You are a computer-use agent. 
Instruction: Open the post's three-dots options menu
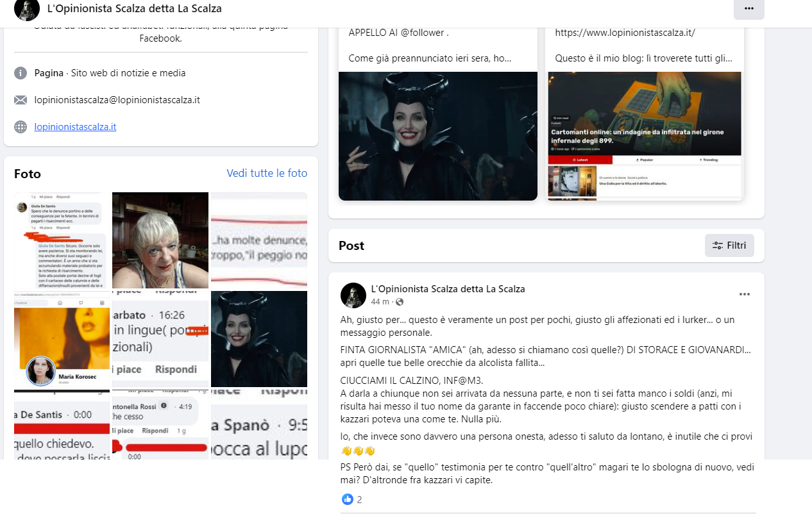pos(745,294)
